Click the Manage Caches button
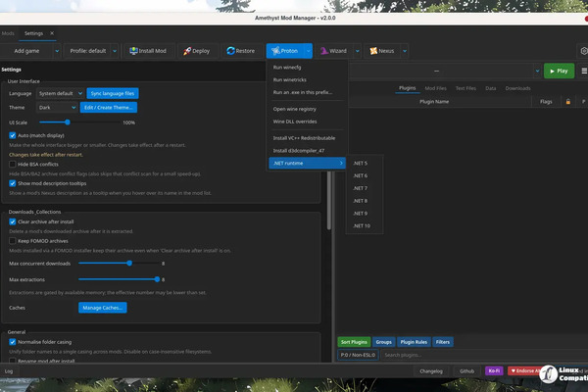 point(102,308)
